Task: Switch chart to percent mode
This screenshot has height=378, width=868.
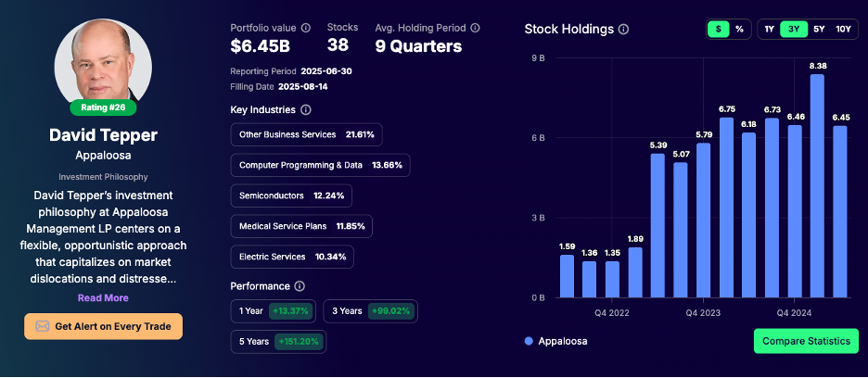Action: (x=740, y=30)
